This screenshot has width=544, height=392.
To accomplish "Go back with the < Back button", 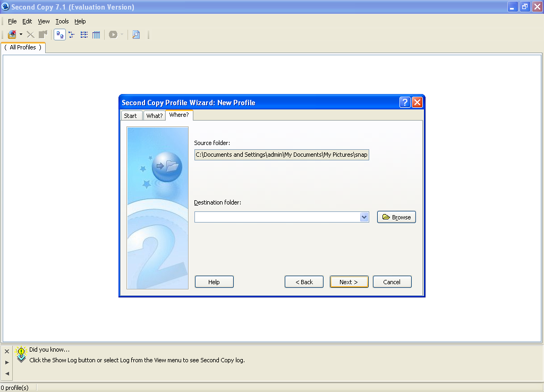I will tap(304, 282).
